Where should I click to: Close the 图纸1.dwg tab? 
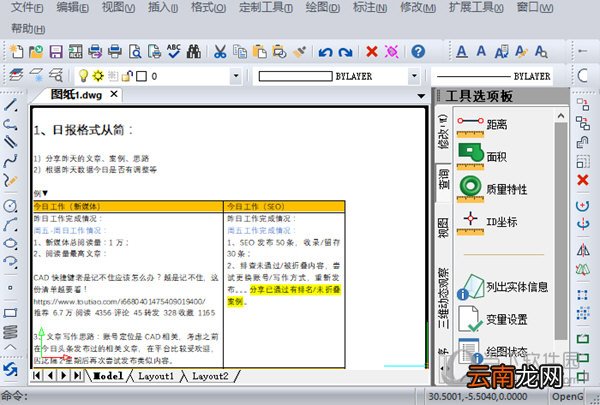[x=114, y=94]
